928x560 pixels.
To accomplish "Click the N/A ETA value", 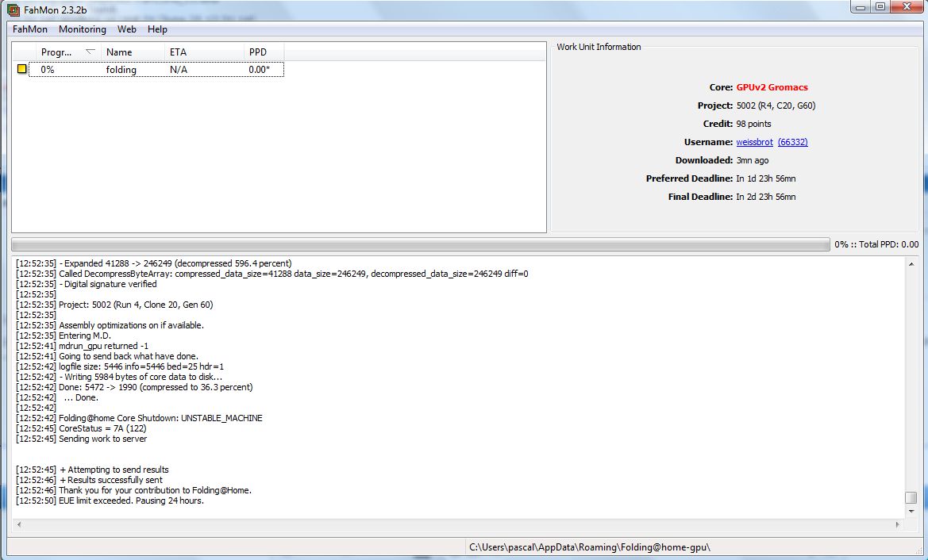I will pyautogui.click(x=178, y=69).
